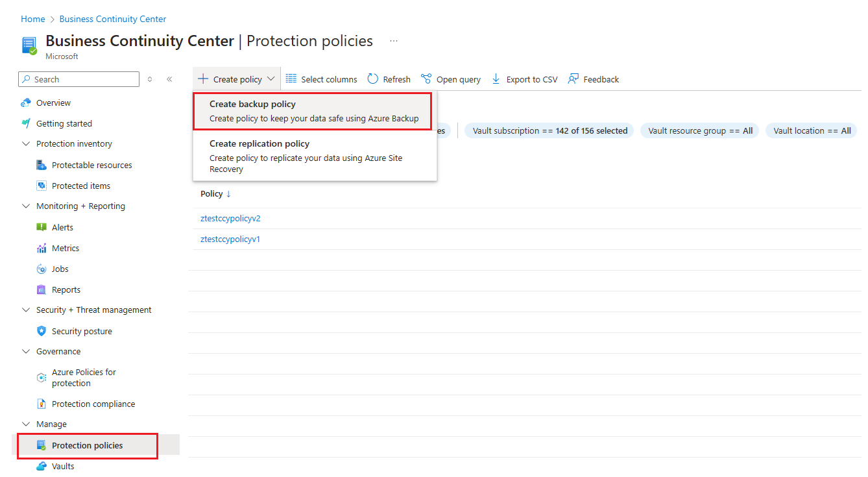This screenshot has height=477, width=868.
Task: Click the Open query icon
Action: pos(426,79)
